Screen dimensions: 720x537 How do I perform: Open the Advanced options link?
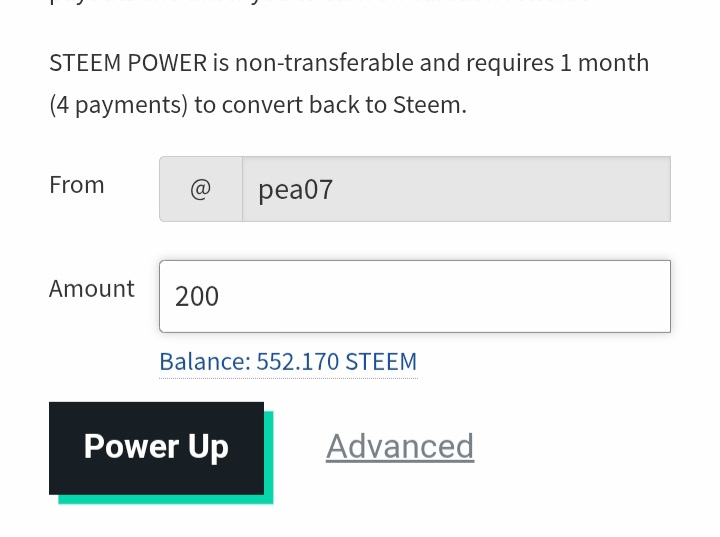tap(400, 447)
